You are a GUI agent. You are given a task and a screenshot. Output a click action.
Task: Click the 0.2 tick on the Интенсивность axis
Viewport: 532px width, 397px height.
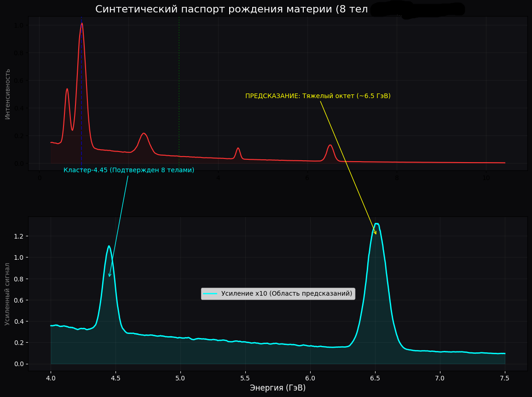[19, 136]
